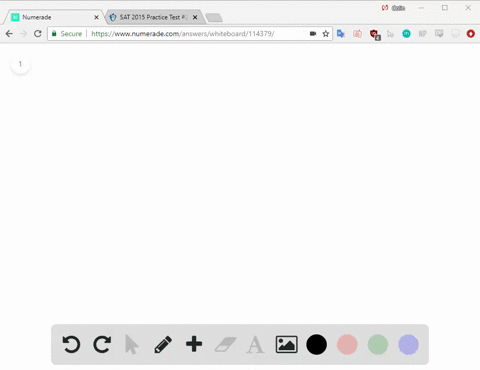
Task: Choose the black color swatch
Action: pyautogui.click(x=317, y=344)
